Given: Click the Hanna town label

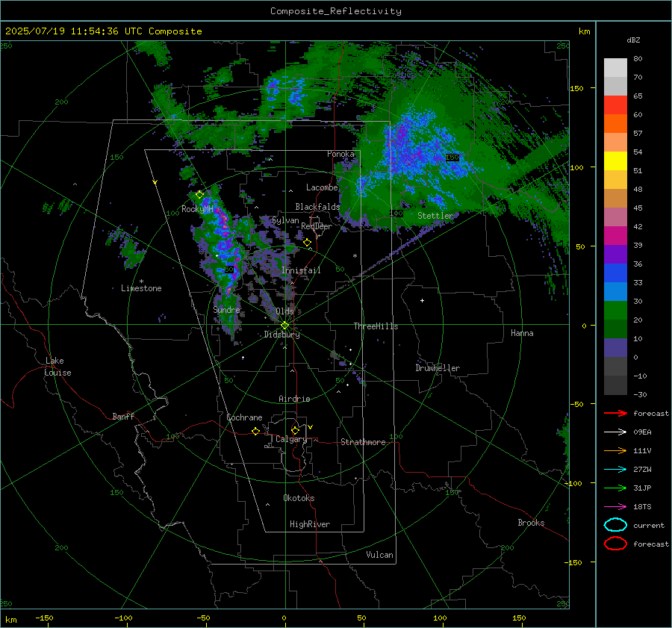Looking at the screenshot, I should click(522, 333).
